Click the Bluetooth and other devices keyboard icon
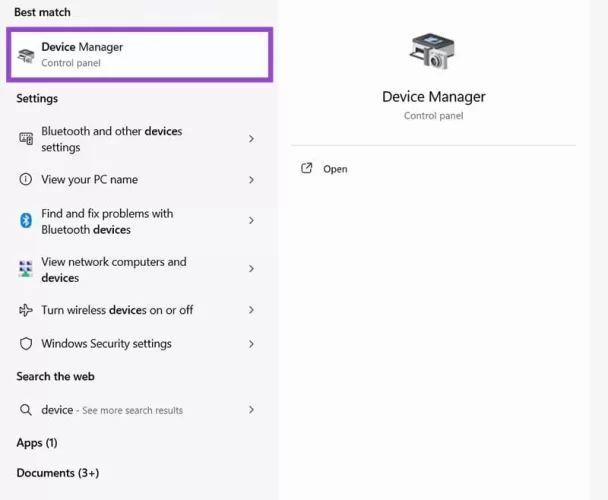This screenshot has height=500, width=608. tap(26, 139)
